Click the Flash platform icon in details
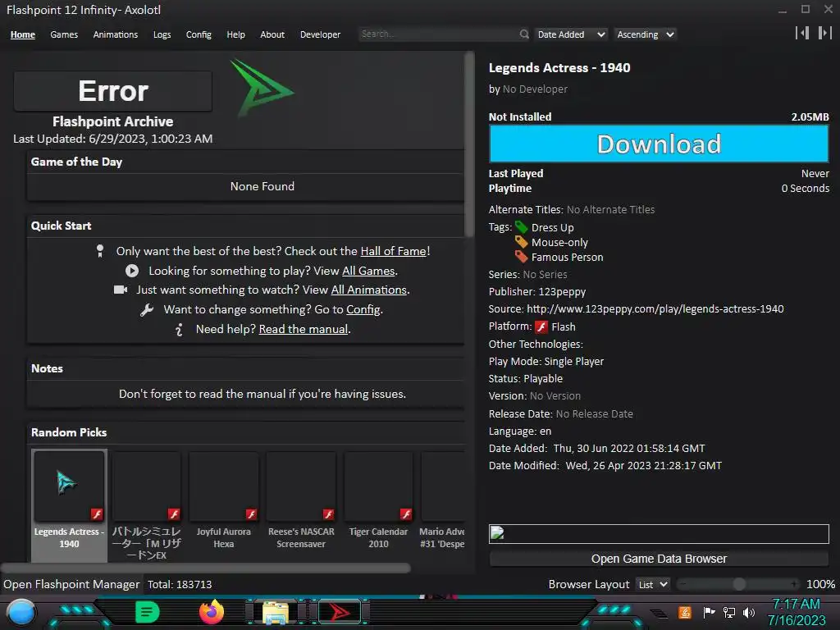The width and height of the screenshot is (840, 630). tap(541, 326)
